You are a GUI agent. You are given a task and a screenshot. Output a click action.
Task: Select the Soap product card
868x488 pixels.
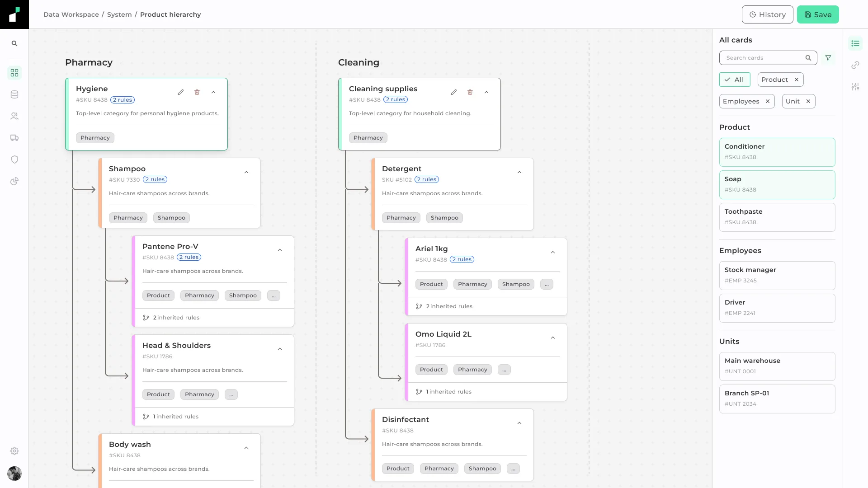[777, 185]
